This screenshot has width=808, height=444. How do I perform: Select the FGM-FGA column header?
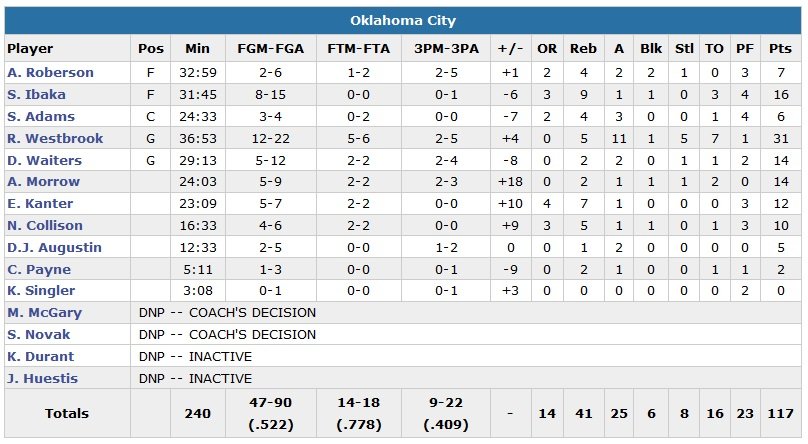[x=272, y=49]
